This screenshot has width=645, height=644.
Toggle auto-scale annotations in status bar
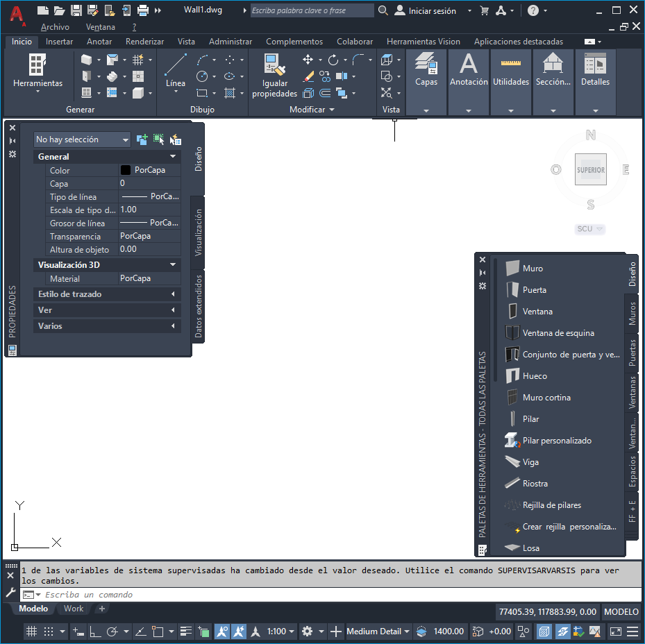pos(239,632)
